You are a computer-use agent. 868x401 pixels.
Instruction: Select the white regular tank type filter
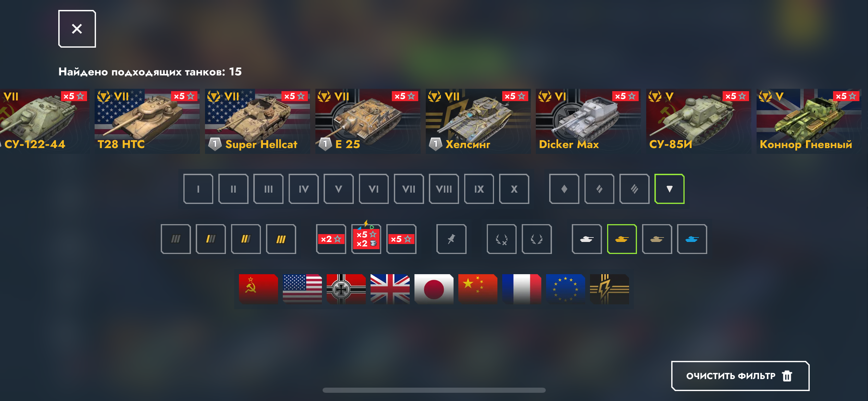coord(587,239)
